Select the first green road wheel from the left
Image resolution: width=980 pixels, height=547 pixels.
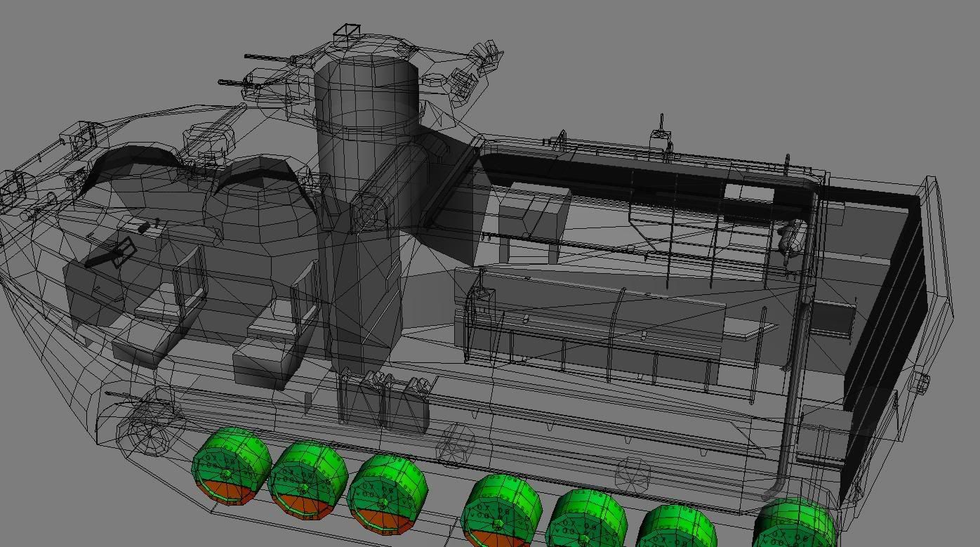230,466
